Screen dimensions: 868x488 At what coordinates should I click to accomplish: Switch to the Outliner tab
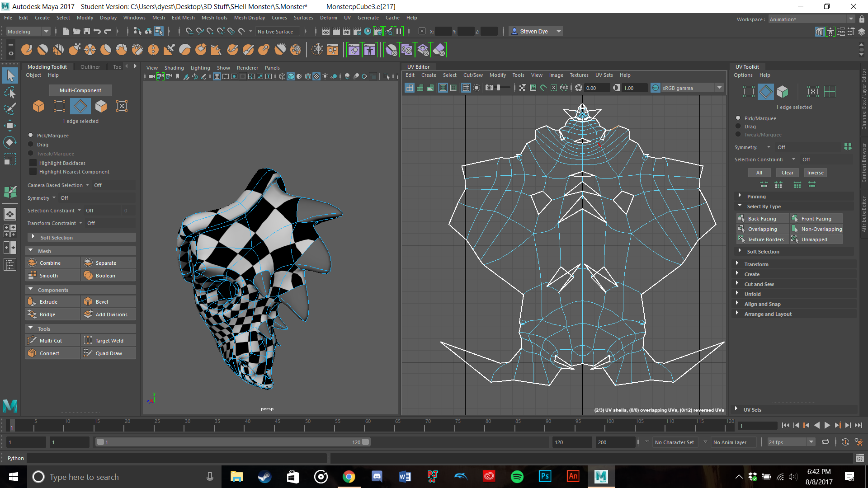tap(90, 67)
